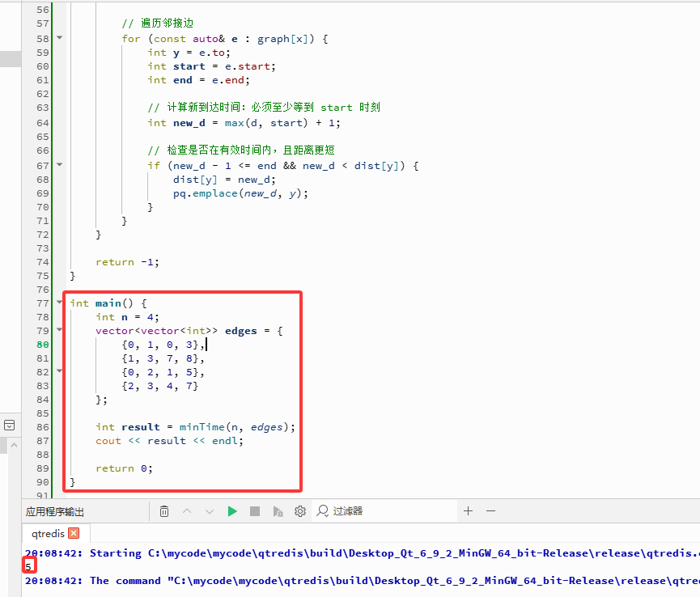Click the 'minTime' function call
The height and width of the screenshot is (597, 700).
click(202, 427)
